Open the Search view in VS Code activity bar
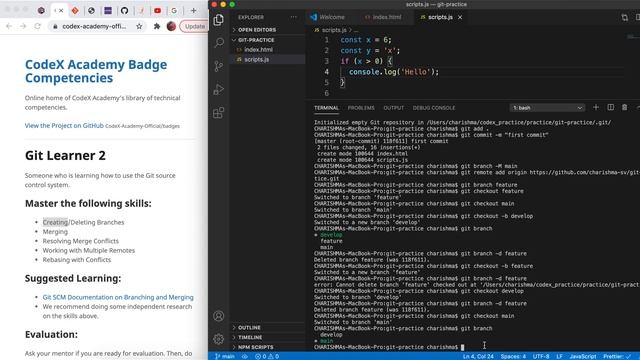 coord(219,42)
